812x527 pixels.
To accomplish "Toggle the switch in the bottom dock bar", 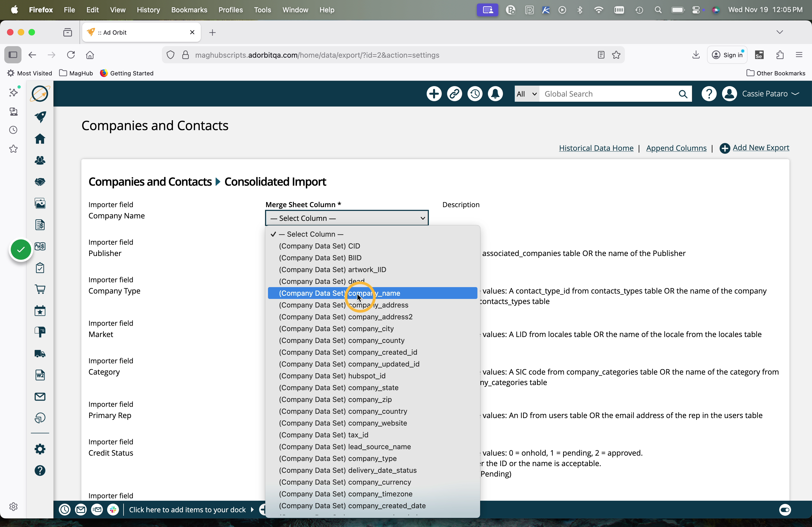I will (785, 510).
